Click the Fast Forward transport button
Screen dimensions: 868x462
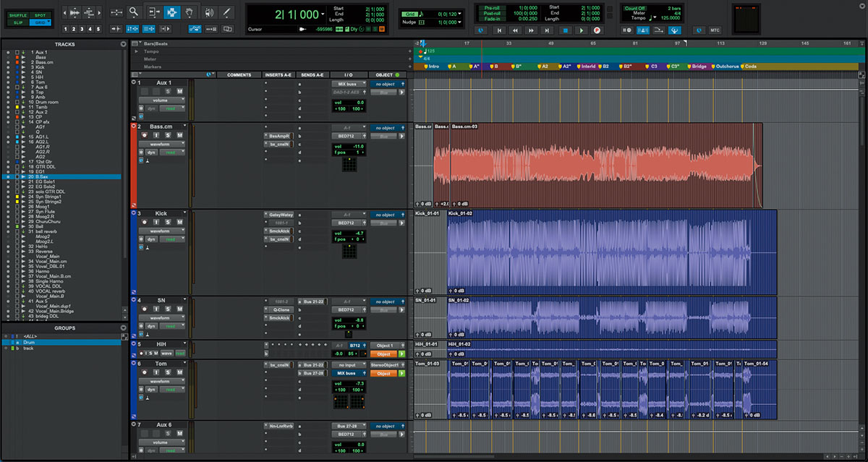click(532, 30)
